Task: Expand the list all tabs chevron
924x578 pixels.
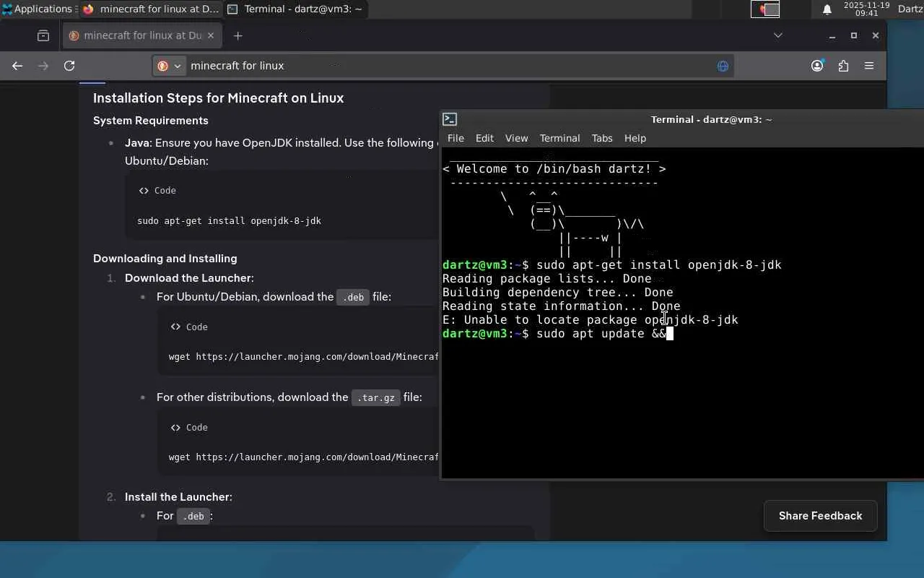Action: [777, 35]
